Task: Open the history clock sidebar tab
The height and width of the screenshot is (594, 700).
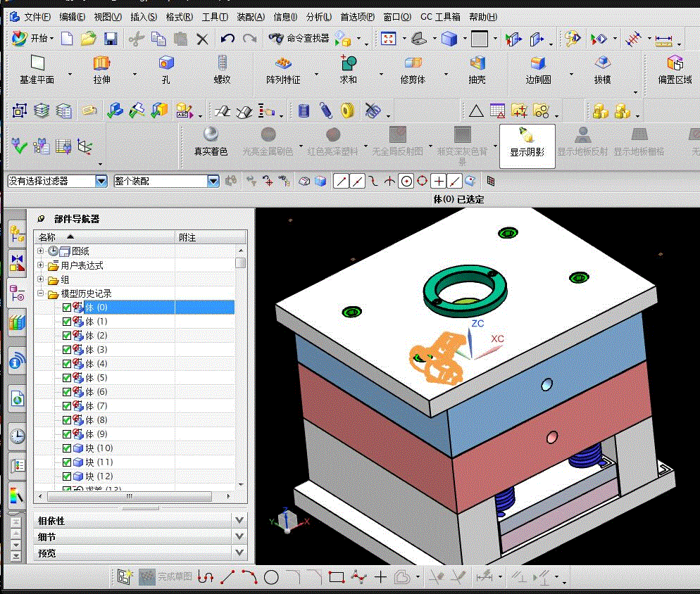Action: [18, 436]
